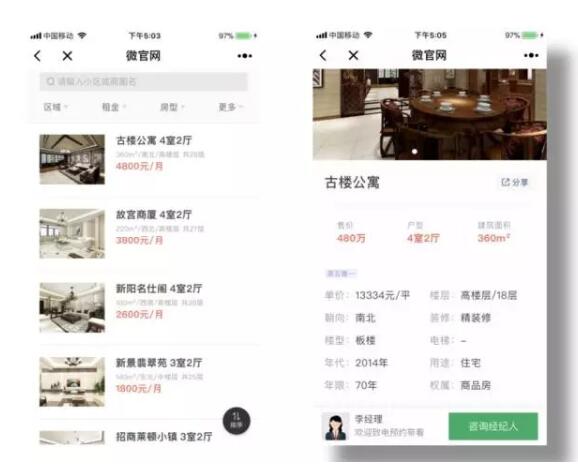
Task: Tap the X close icon on left screen
Action: pos(67,56)
